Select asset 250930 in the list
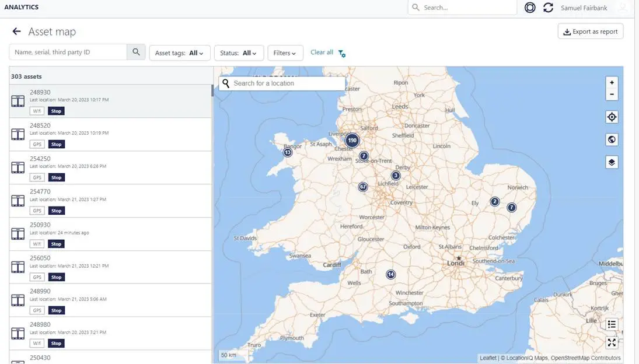 (110, 234)
